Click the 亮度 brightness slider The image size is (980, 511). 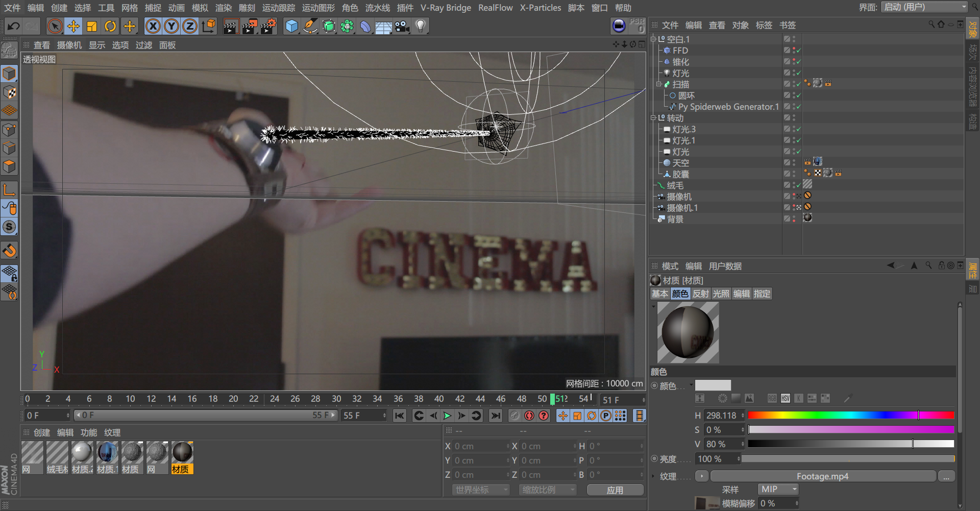pos(848,459)
